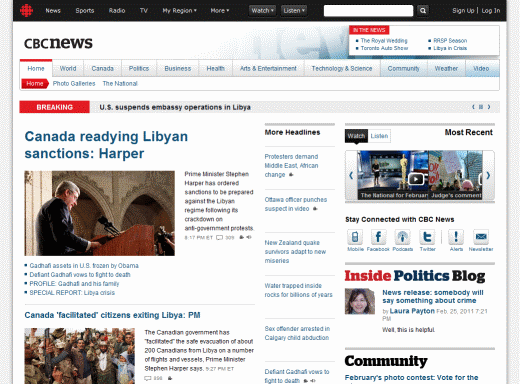
Task: Click the video camera icon after Middle East headline
Action: [291, 175]
